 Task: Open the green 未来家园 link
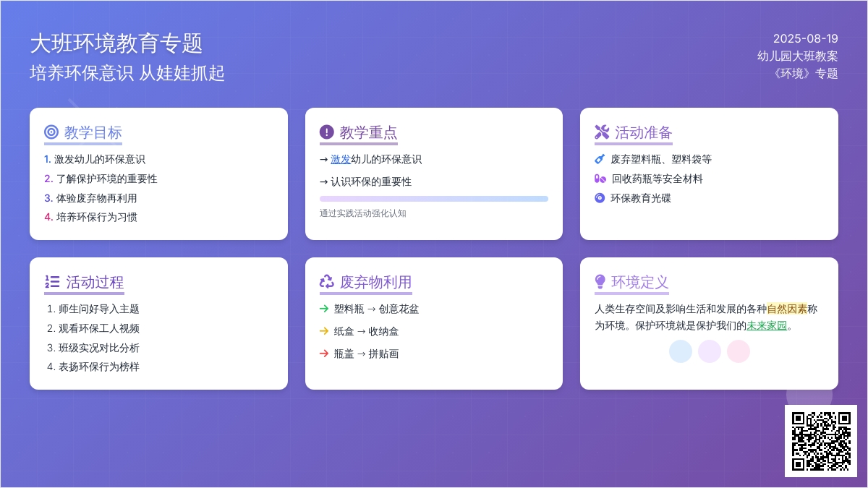(767, 326)
